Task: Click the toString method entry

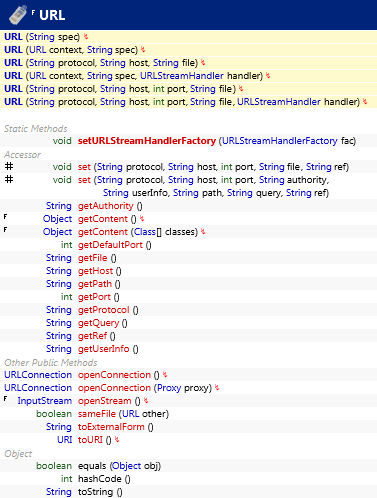Action: (x=96, y=492)
